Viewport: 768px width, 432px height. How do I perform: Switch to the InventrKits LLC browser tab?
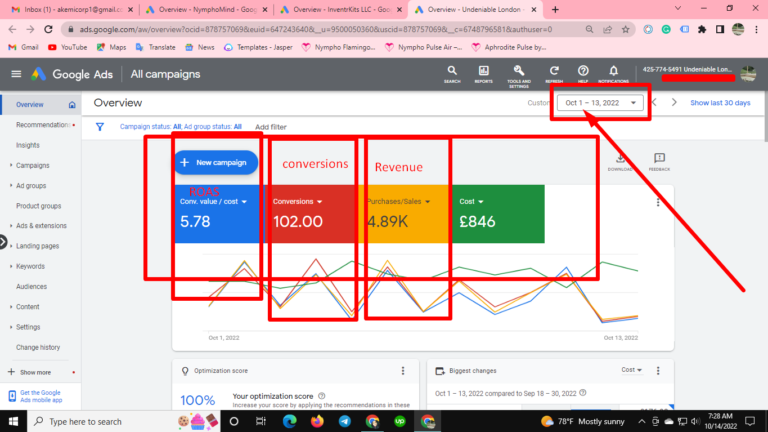tap(332, 9)
